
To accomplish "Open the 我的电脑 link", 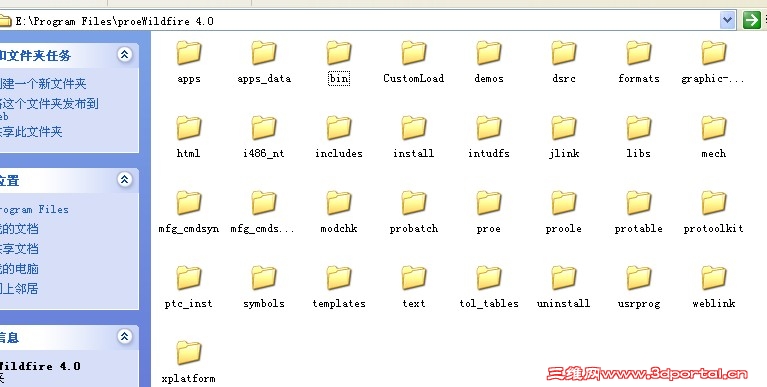I will click(19, 269).
